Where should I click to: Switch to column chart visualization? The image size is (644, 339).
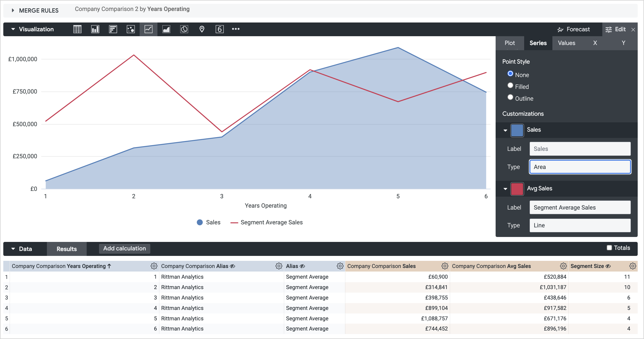tap(95, 29)
